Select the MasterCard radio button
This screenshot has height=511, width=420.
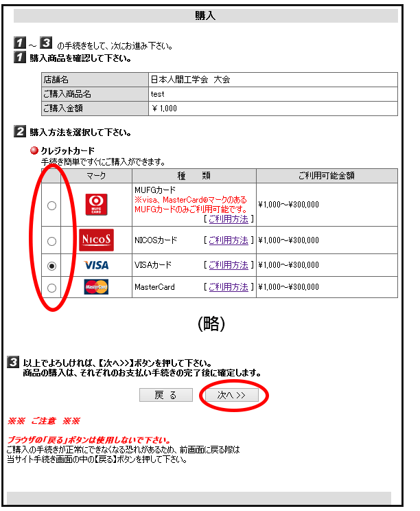[x=51, y=288]
